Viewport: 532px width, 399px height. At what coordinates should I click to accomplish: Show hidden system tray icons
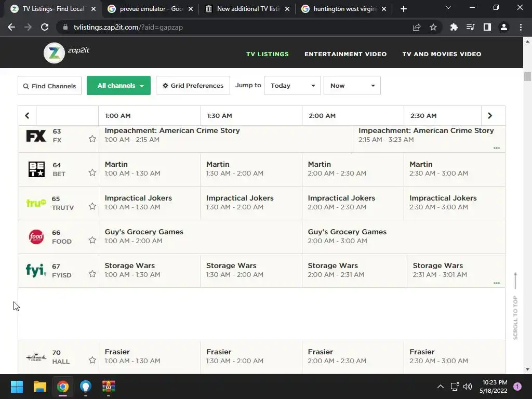coord(441,387)
